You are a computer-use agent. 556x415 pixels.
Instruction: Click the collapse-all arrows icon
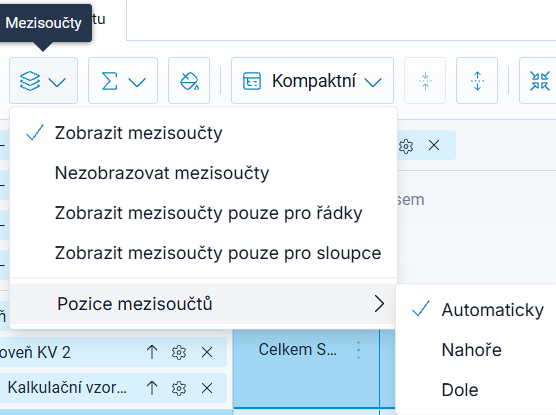pyautogui.click(x=539, y=81)
